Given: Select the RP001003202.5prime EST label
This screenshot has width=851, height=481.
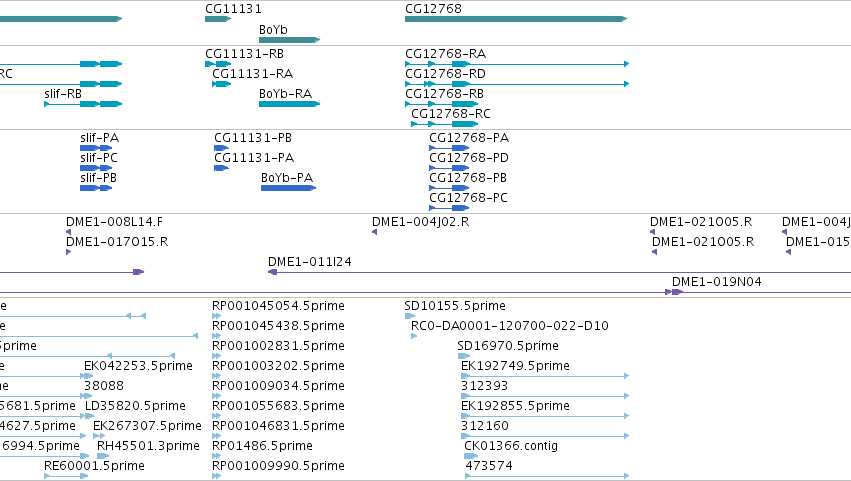Looking at the screenshot, I should point(278,366).
